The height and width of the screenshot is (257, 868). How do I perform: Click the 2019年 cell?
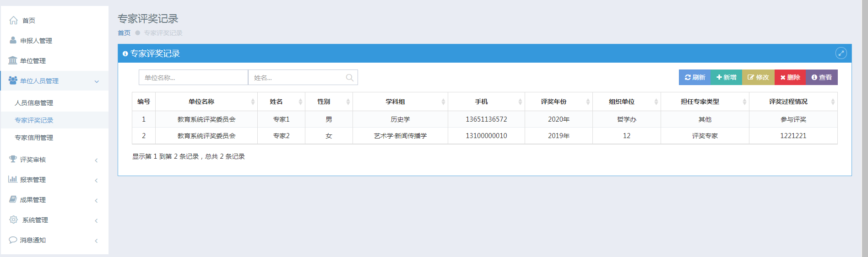point(559,136)
